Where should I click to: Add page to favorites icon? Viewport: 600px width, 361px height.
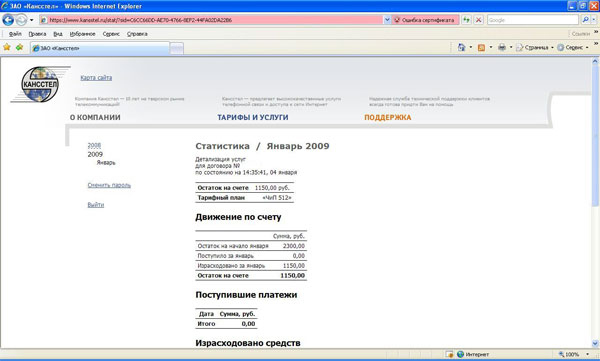(x=20, y=47)
